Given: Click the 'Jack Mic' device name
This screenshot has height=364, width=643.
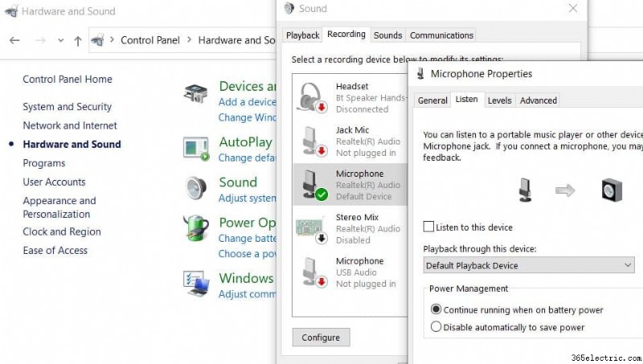Looking at the screenshot, I should [x=352, y=130].
